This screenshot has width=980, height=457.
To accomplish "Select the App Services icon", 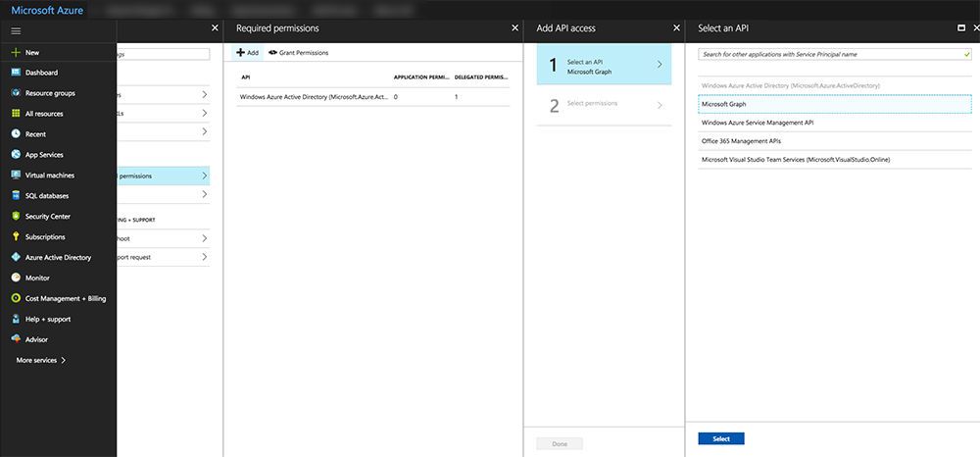I will pyautogui.click(x=16, y=155).
